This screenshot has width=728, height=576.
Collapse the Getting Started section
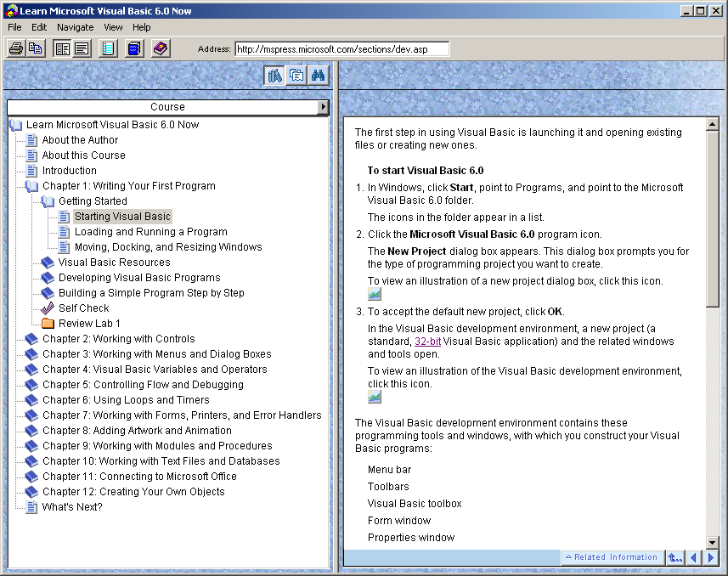point(48,201)
